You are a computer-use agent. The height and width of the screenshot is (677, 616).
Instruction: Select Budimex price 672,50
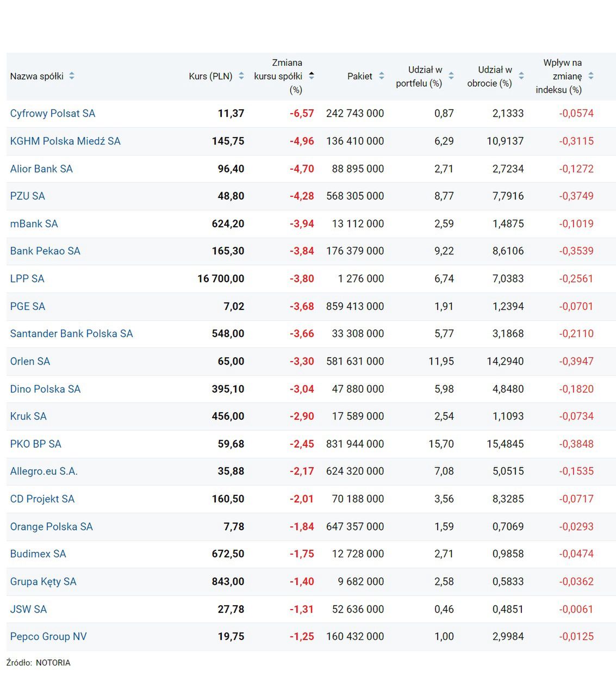click(228, 554)
